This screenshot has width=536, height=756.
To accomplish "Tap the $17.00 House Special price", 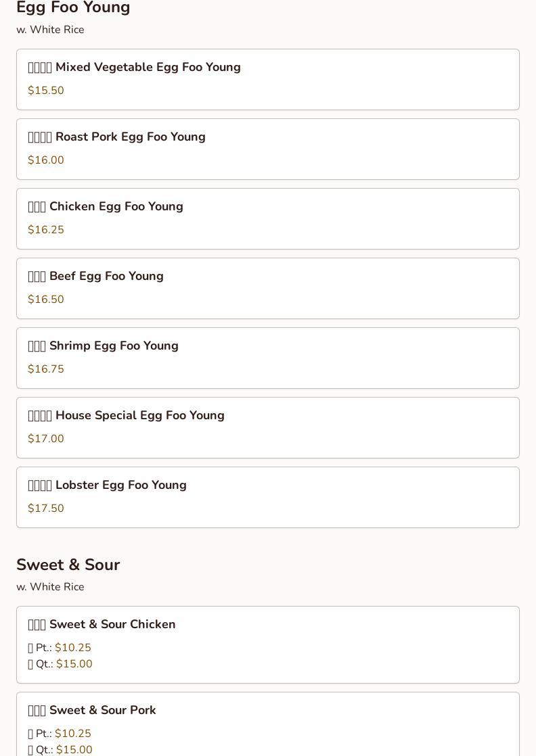I will 46,439.
